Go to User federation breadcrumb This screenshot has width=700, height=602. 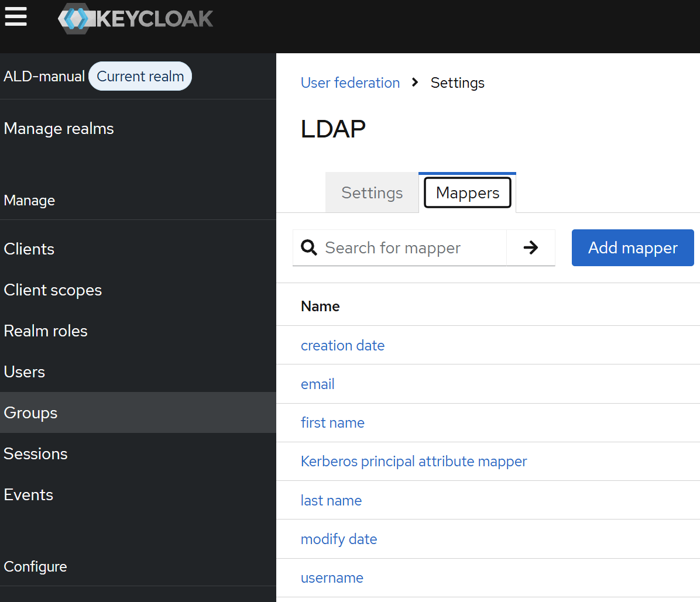351,82
